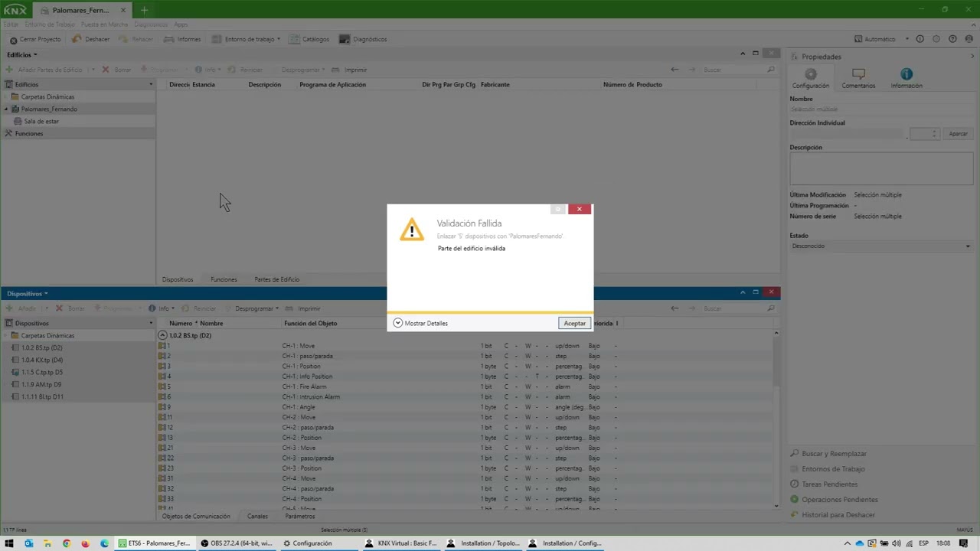Open the Dispositivos panel title dropdown
The height and width of the screenshot is (551, 980).
[x=28, y=293]
